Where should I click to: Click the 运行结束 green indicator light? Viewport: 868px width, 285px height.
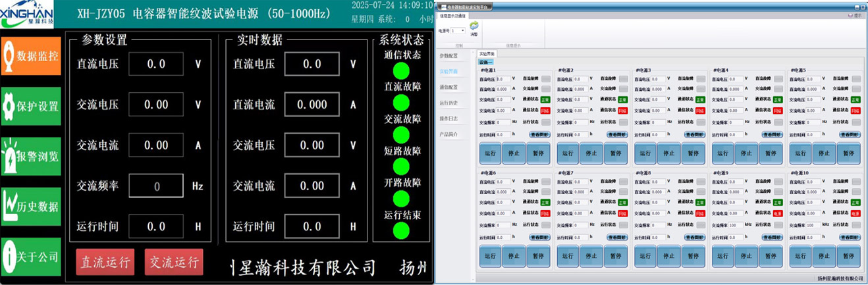[401, 231]
